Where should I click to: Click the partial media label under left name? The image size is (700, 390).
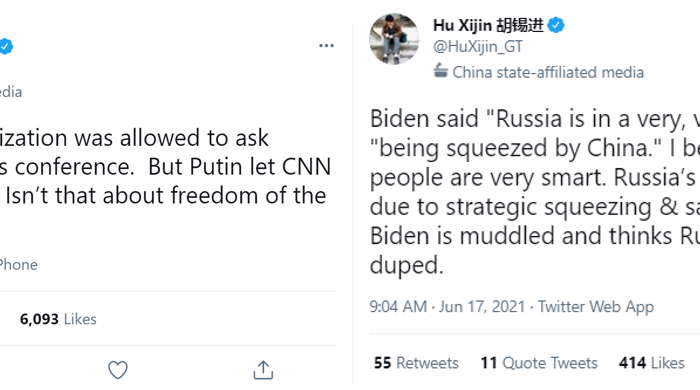pyautogui.click(x=11, y=92)
